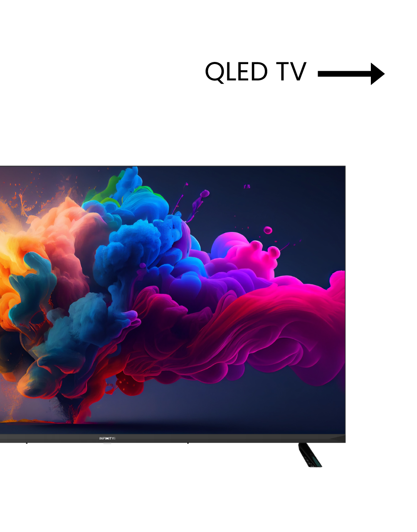Toggle the small white indicator on the bottom bezel
Image resolution: width=417 pixels, height=532 pixels.
[107, 443]
